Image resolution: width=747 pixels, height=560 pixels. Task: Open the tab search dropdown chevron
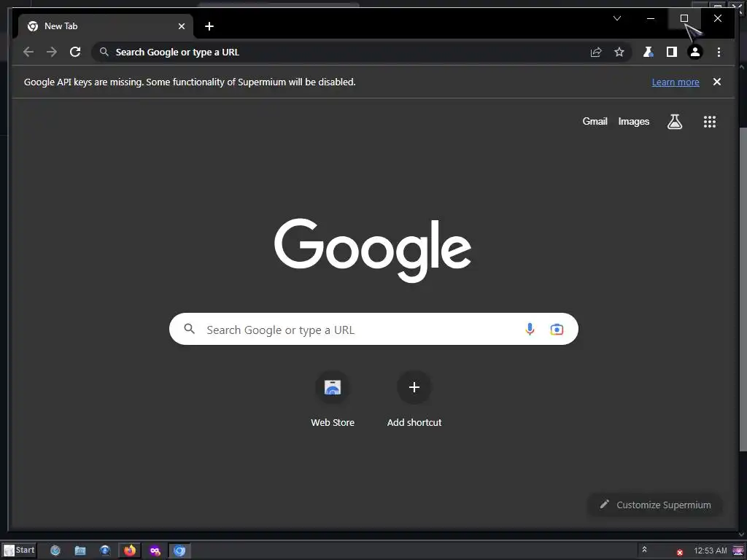pos(617,18)
